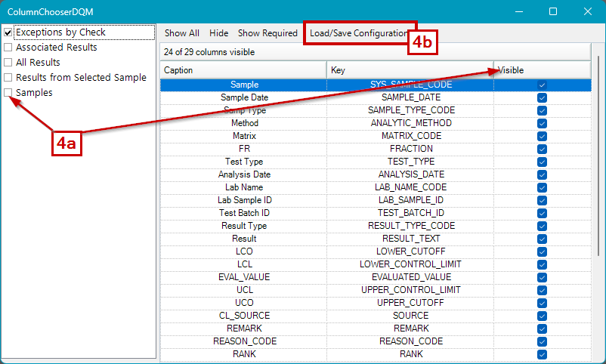The width and height of the screenshot is (606, 364).
Task: Click the vertical scrollbar of column list
Action: [x=597, y=211]
